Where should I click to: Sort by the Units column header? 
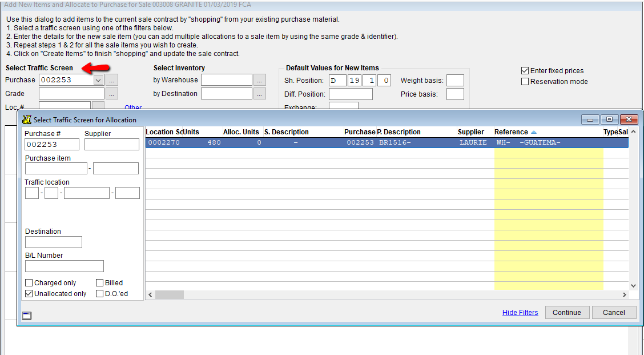[202, 132]
